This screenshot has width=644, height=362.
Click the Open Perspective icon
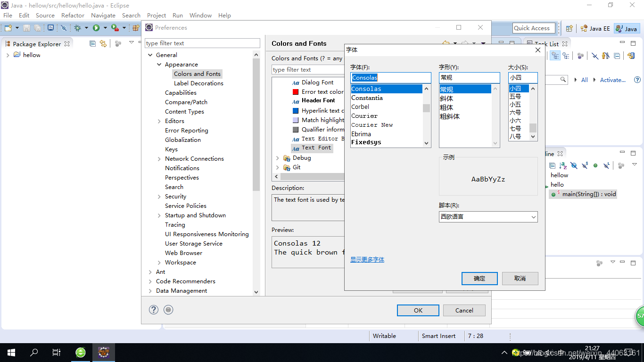[570, 28]
